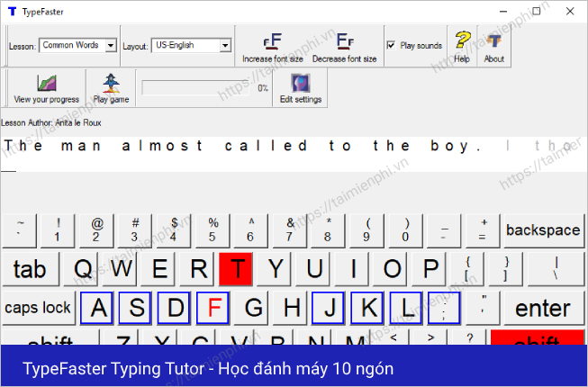588x387 pixels.
Task: Click the Y key
Action: pos(275,269)
